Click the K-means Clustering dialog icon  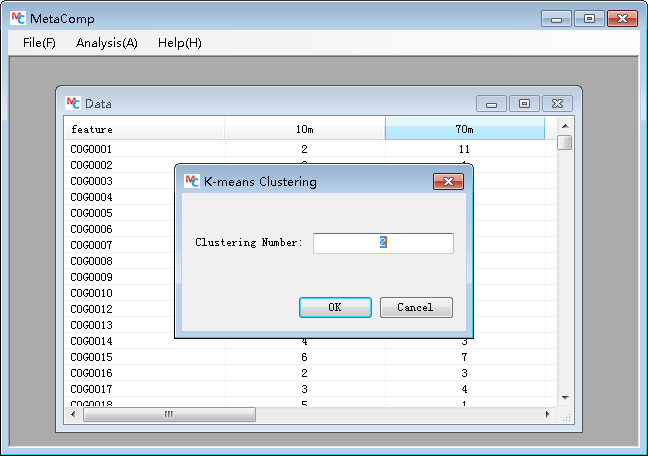[x=192, y=181]
